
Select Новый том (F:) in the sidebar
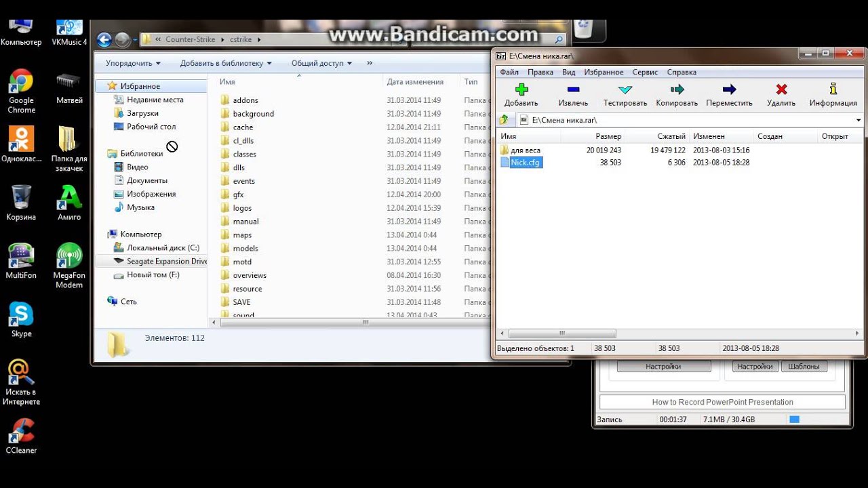[153, 275]
